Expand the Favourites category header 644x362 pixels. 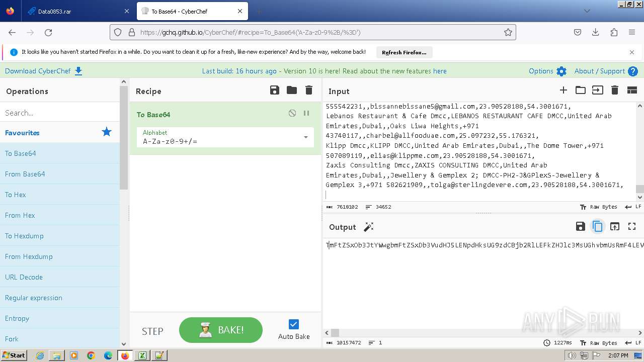[60, 132]
